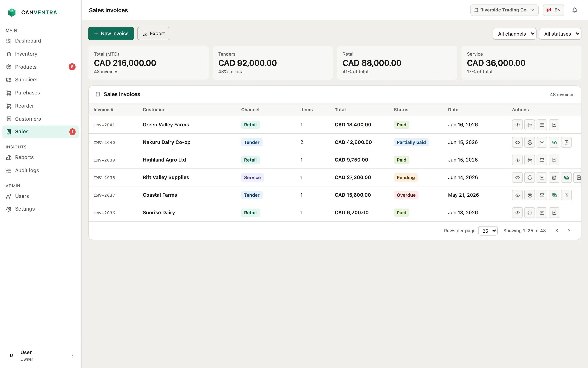Record payment for invoice INV-2040
Image resolution: width=588 pixels, height=368 pixels.
pyautogui.click(x=554, y=142)
